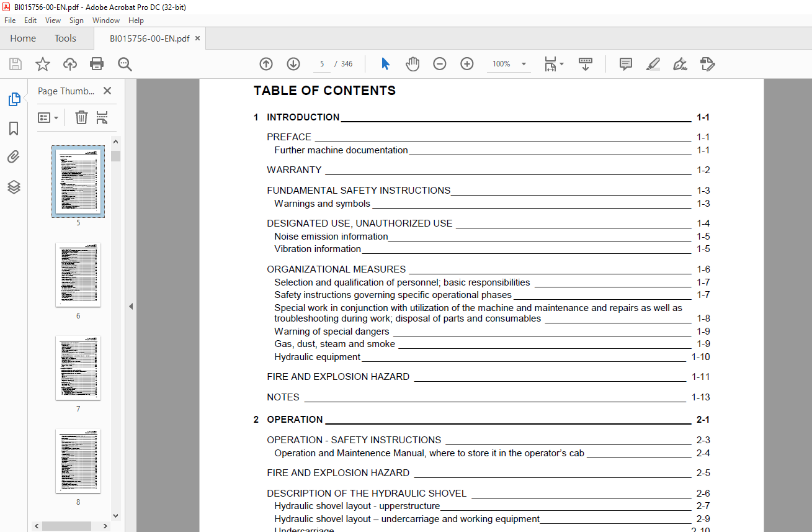
Task: Select page 8 thumbnail
Action: click(78, 461)
